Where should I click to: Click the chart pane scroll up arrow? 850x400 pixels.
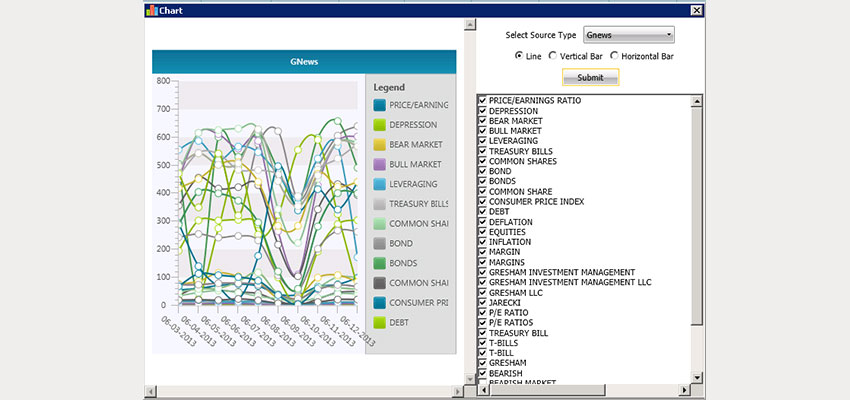click(x=470, y=24)
